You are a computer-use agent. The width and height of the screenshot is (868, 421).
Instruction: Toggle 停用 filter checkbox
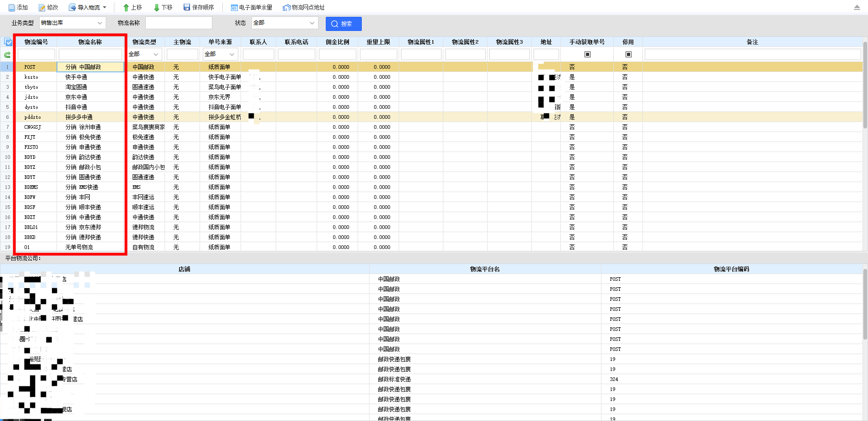628,55
